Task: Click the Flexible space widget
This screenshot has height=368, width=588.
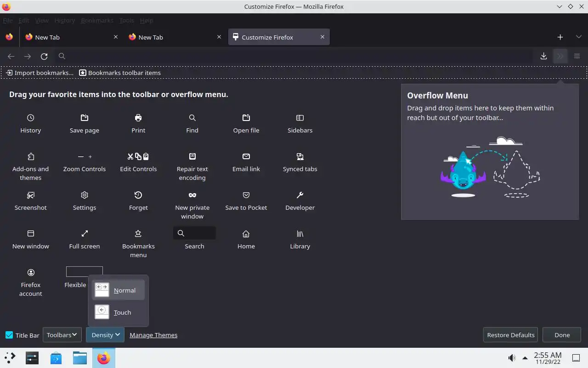Action: click(x=85, y=271)
